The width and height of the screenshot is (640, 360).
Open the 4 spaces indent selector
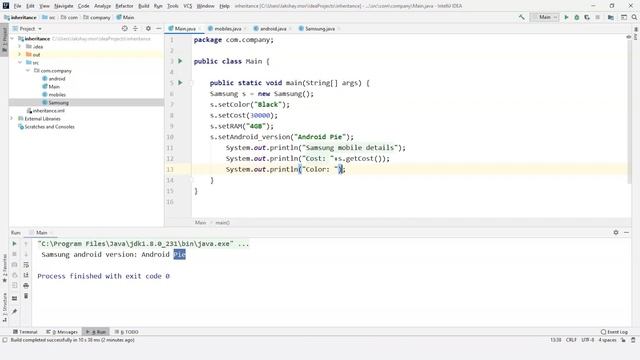(x=607, y=340)
